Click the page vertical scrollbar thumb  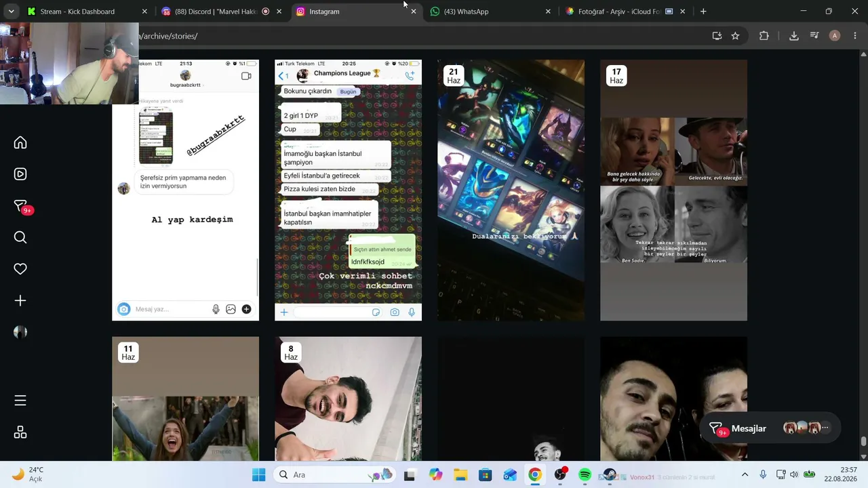pyautogui.click(x=863, y=442)
